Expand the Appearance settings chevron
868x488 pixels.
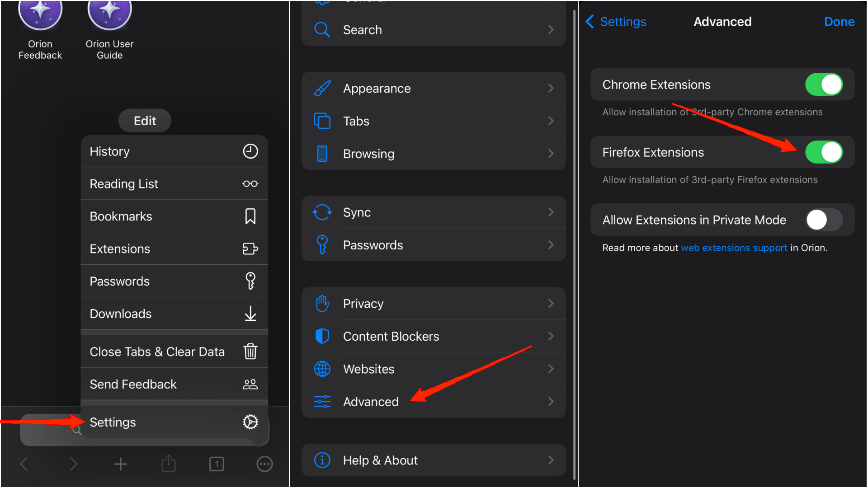[x=551, y=88]
